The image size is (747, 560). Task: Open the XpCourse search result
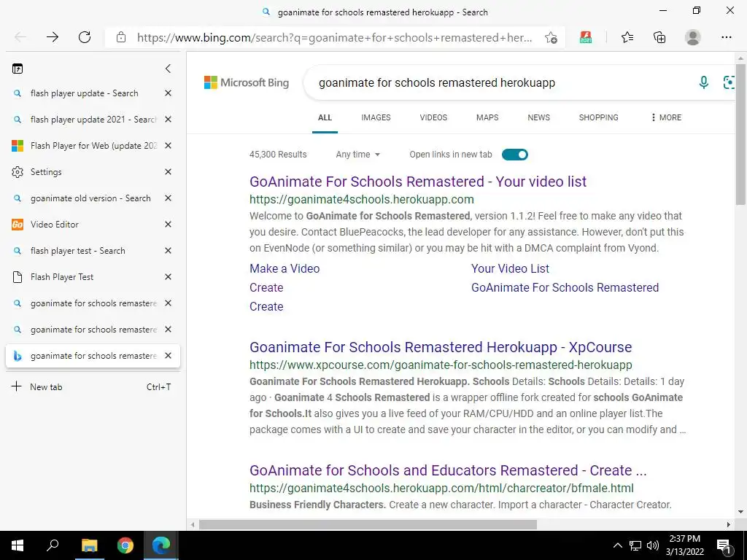(x=440, y=347)
